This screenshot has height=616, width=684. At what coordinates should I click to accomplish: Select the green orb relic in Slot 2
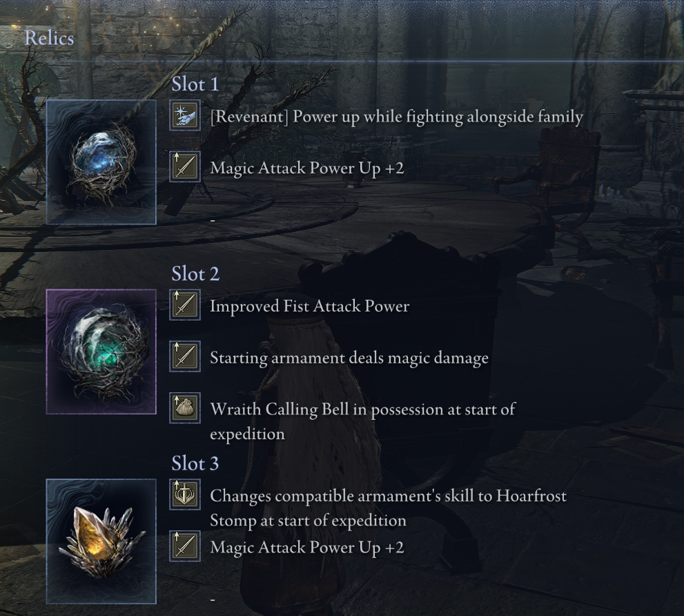coord(101,352)
